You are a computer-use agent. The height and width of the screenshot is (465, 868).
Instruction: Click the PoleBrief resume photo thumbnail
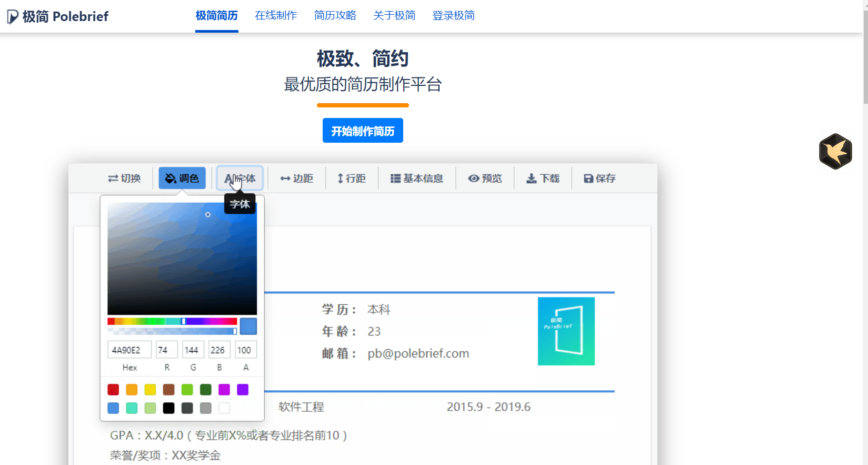(566, 331)
